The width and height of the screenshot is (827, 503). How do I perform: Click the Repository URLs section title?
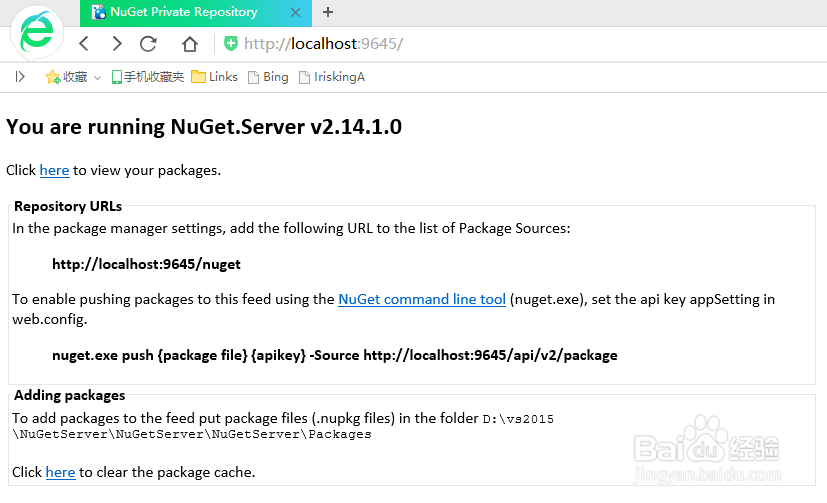click(x=68, y=206)
